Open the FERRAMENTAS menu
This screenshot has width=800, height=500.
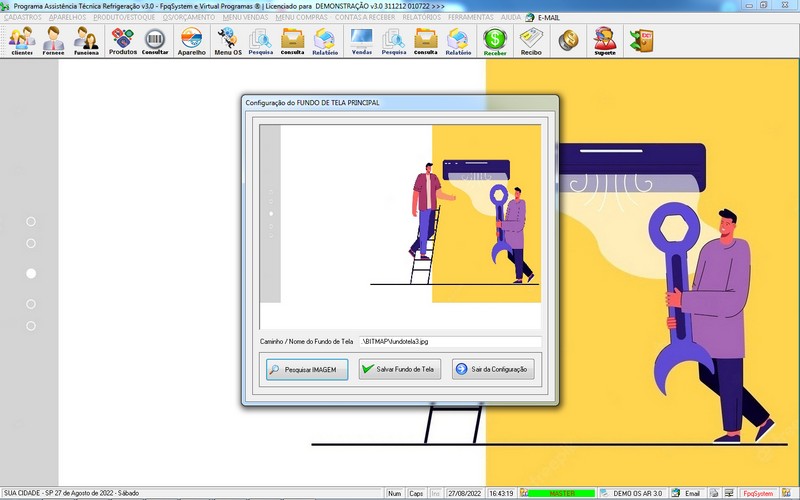470,17
